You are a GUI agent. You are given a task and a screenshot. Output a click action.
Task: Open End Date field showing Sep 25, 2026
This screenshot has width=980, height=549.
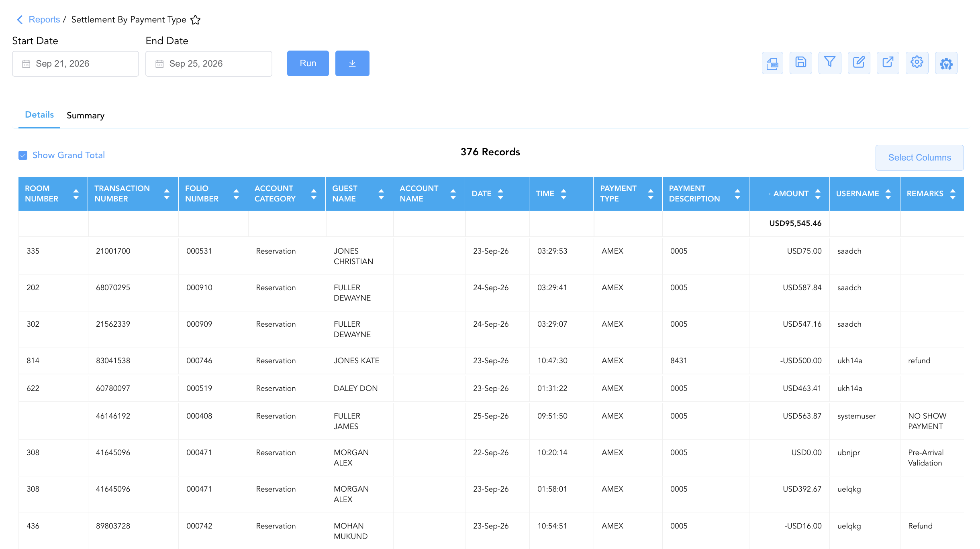point(209,64)
